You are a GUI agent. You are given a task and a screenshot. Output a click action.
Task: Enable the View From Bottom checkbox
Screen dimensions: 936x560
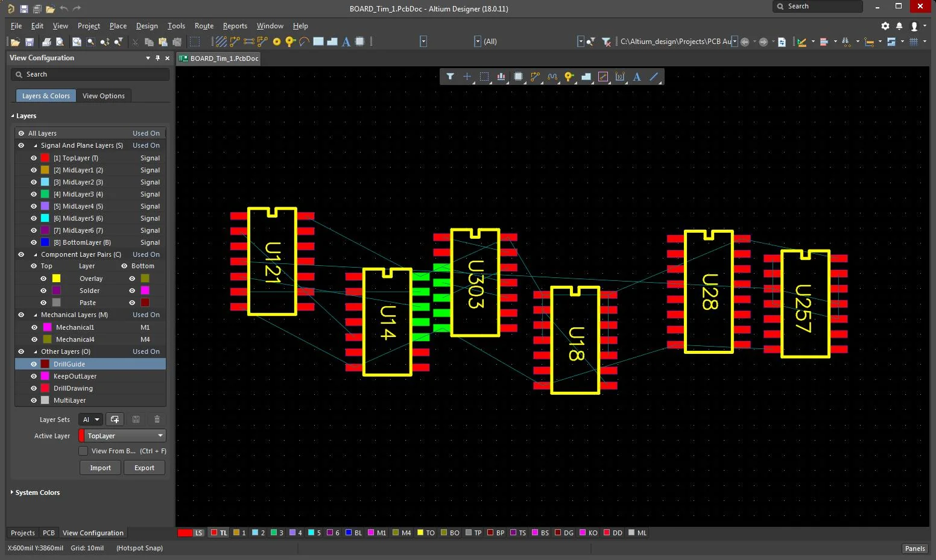[x=83, y=450]
